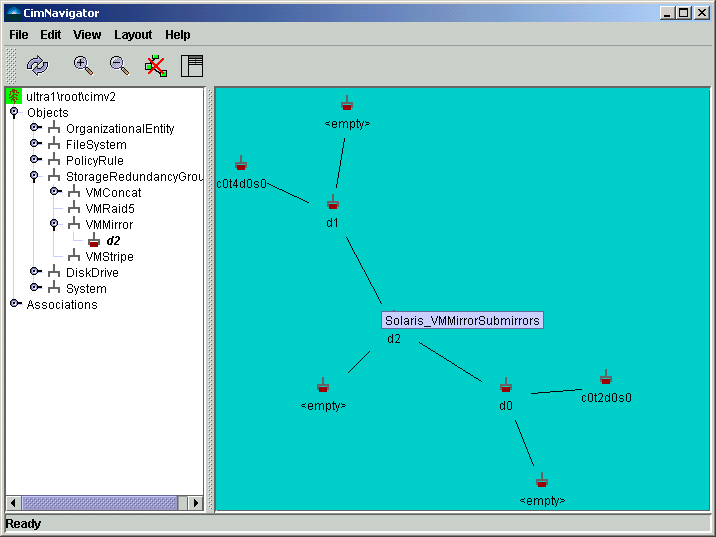Open the Layout menu
The width and height of the screenshot is (716, 537).
point(133,35)
